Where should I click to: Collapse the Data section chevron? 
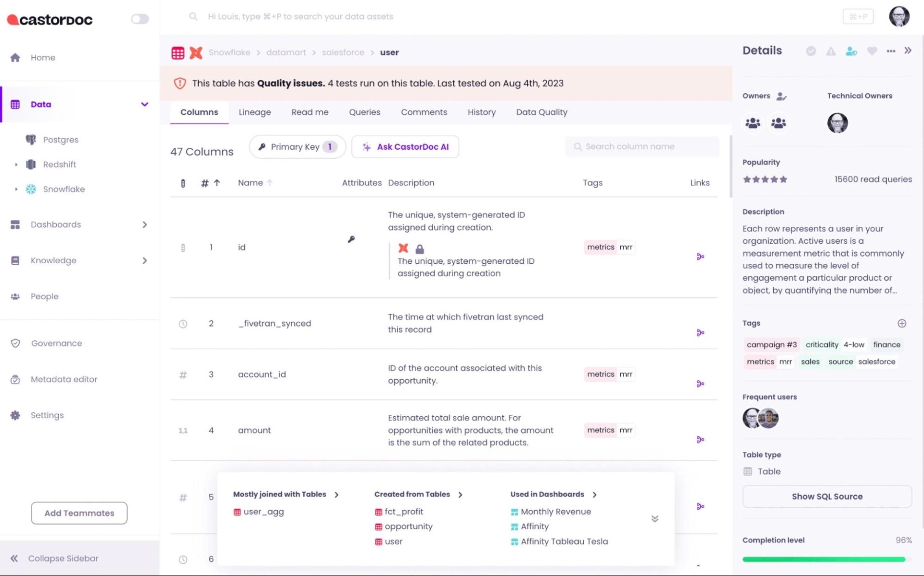click(144, 104)
